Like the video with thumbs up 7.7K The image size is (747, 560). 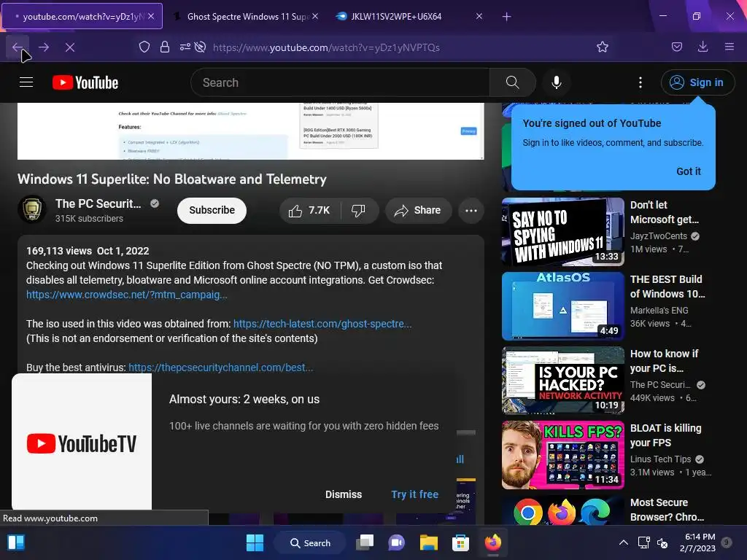(x=309, y=211)
